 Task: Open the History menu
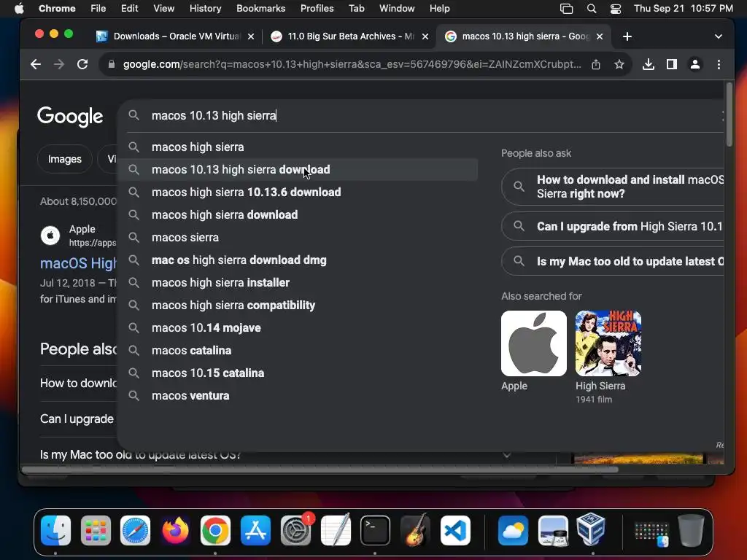(205, 9)
